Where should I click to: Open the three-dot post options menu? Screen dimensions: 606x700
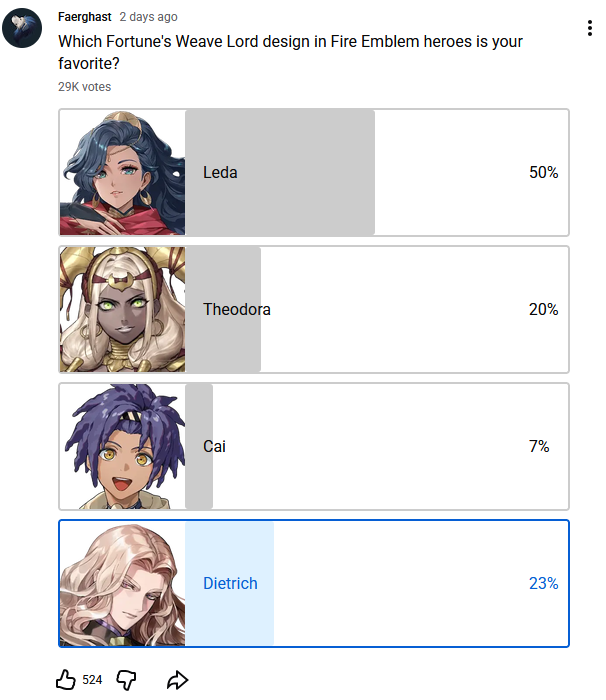pyautogui.click(x=590, y=28)
